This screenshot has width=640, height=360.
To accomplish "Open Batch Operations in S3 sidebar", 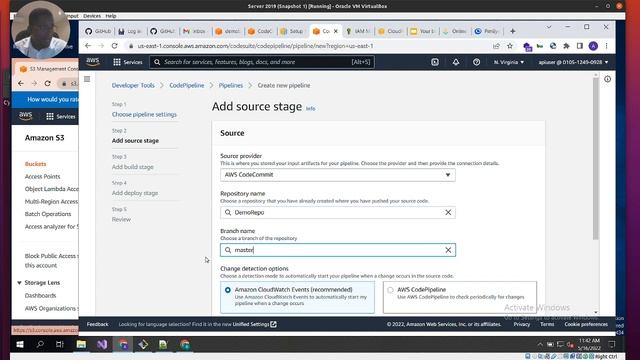I will pos(48,214).
